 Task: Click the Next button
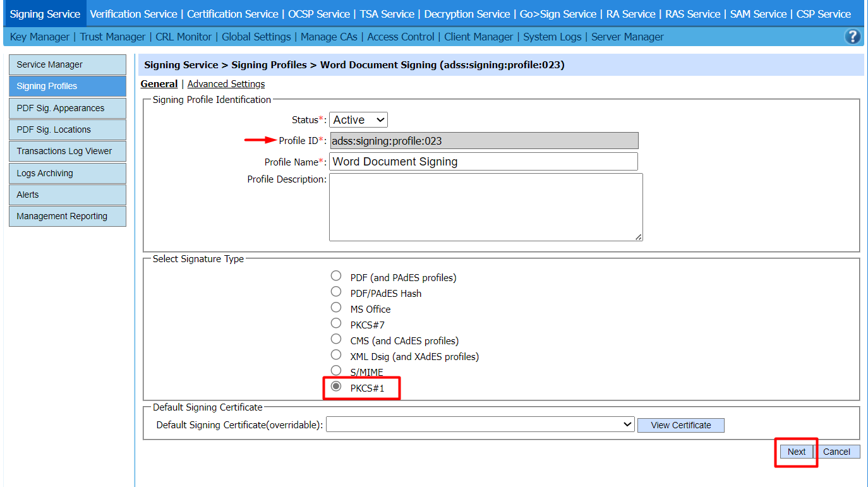796,452
